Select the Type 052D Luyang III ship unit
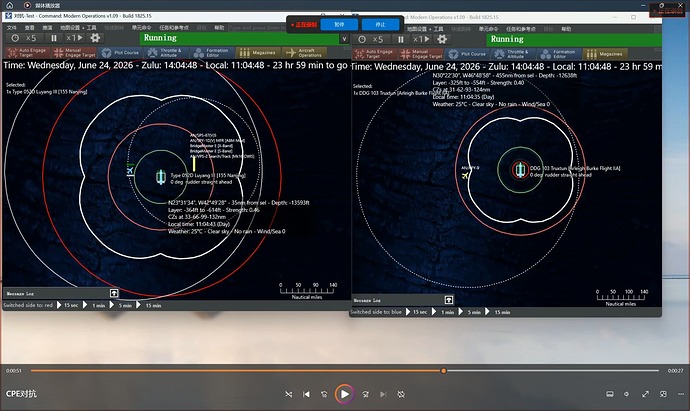This screenshot has height=411, width=690. 161,177
